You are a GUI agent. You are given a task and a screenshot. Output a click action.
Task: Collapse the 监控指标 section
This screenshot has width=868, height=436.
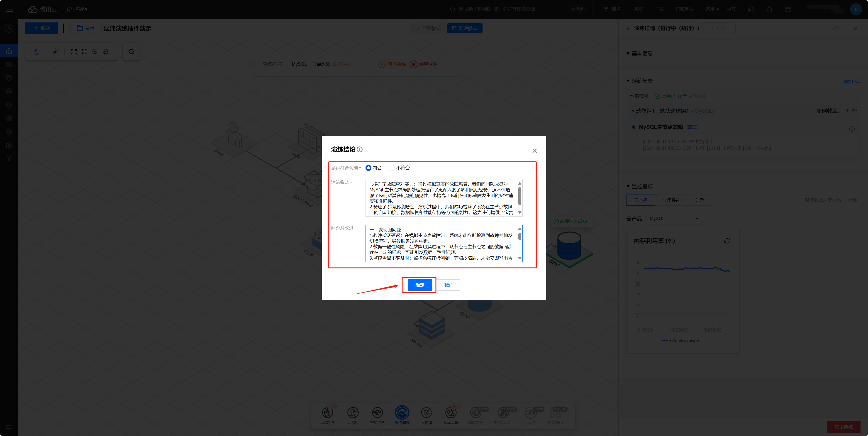pos(639,186)
